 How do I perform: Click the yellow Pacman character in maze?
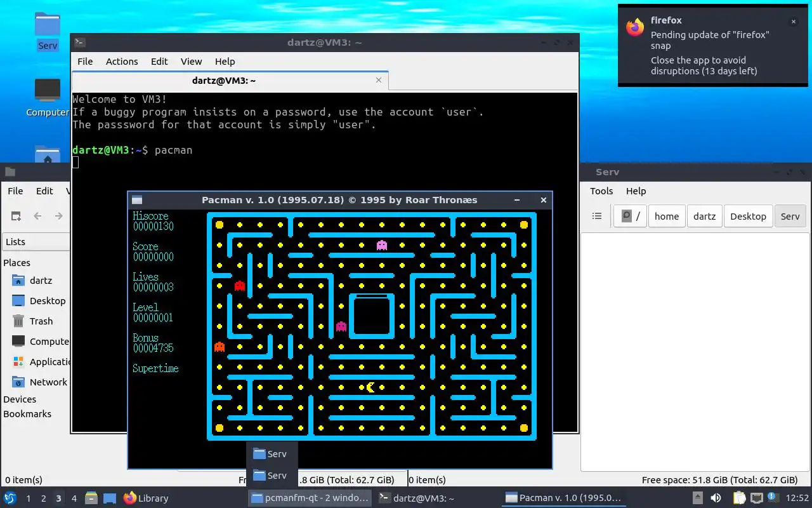[371, 387]
